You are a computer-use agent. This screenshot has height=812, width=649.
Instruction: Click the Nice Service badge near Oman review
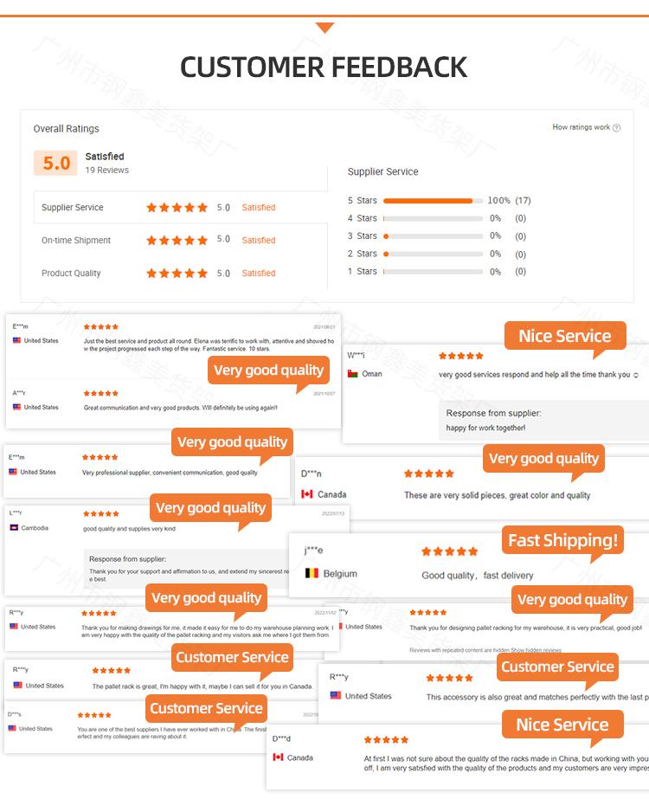pos(564,336)
